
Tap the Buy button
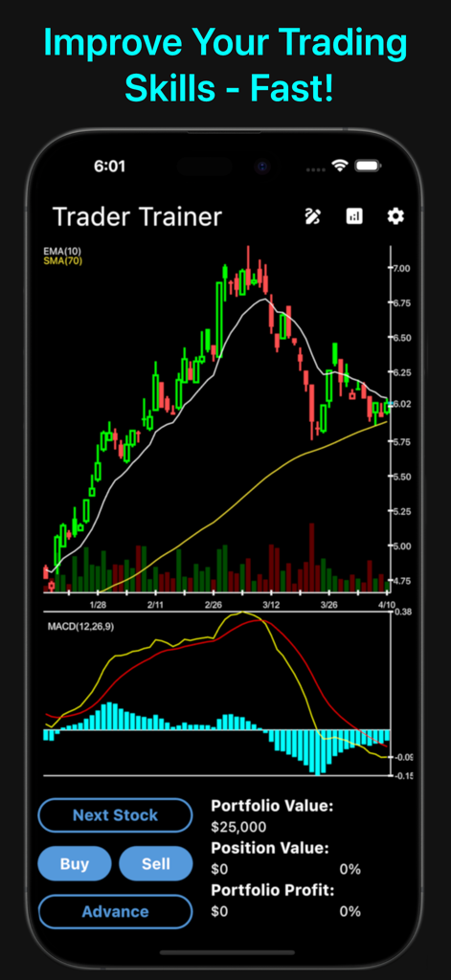click(x=75, y=864)
